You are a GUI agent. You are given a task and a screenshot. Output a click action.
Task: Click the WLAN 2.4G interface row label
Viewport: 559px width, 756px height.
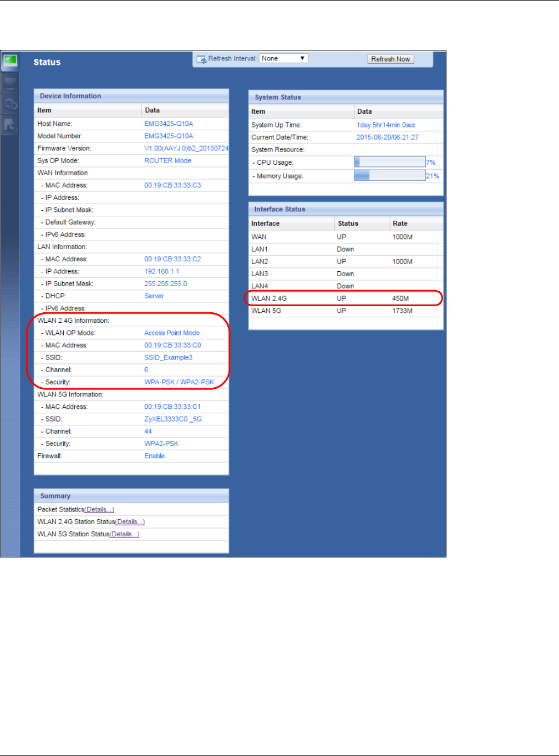coord(269,298)
